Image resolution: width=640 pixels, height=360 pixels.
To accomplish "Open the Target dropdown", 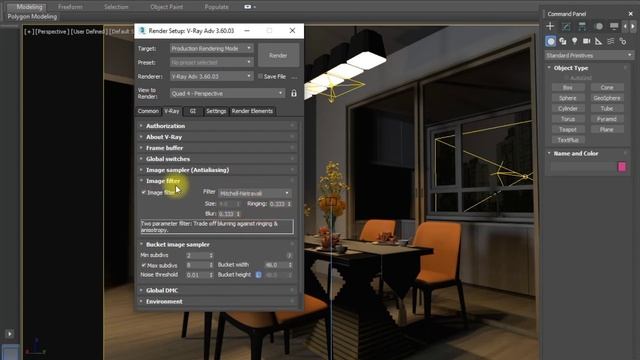I will (x=211, y=48).
